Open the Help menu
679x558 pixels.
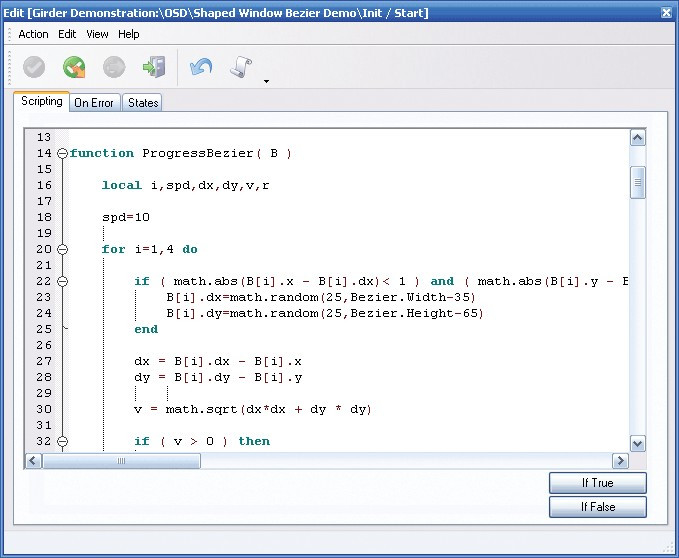pos(129,34)
